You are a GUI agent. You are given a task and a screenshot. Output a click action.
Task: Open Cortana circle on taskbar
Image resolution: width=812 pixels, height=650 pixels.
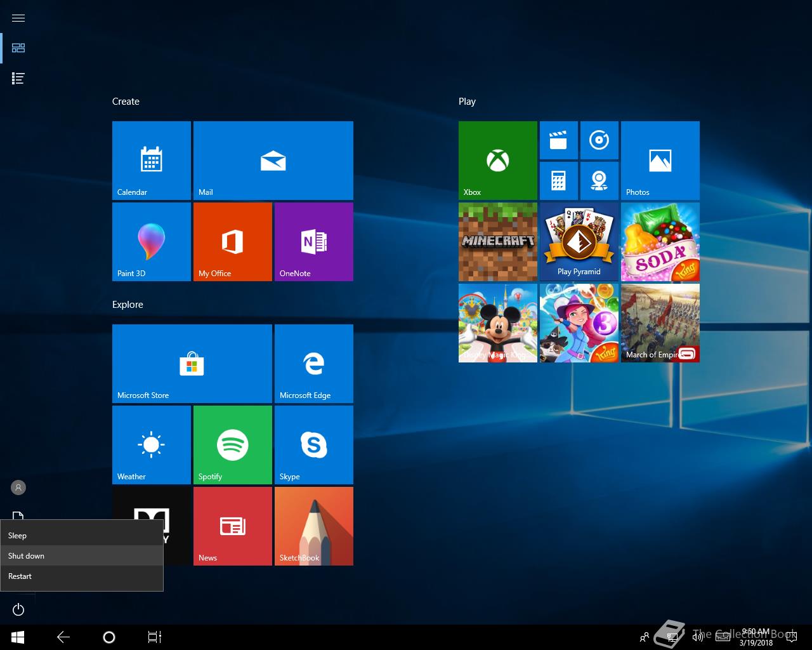[x=109, y=637]
